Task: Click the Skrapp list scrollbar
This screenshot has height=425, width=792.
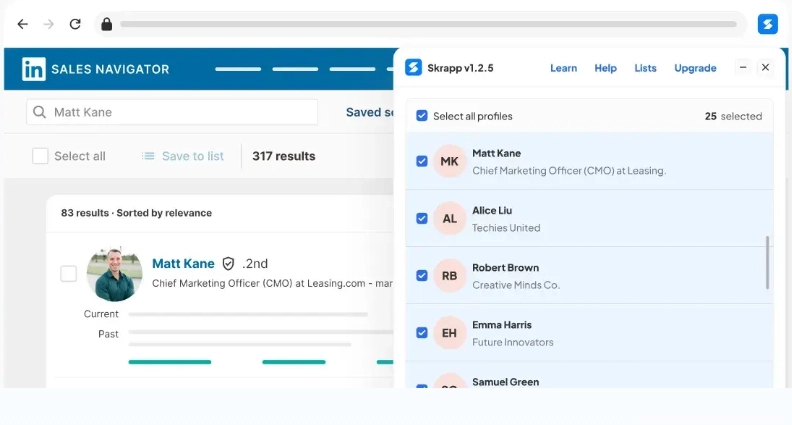Action: click(768, 262)
